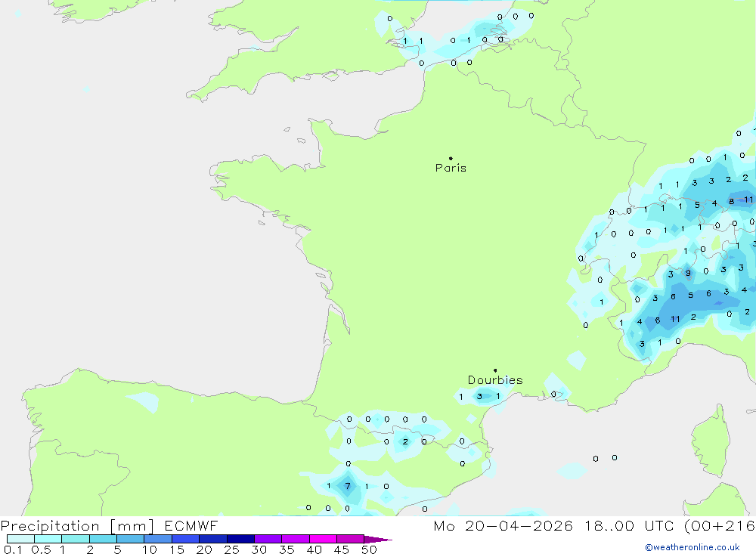Screen dimensions: 756x554
Task: Click the 'Precipitation [mm]' title text
Action: tap(77, 526)
